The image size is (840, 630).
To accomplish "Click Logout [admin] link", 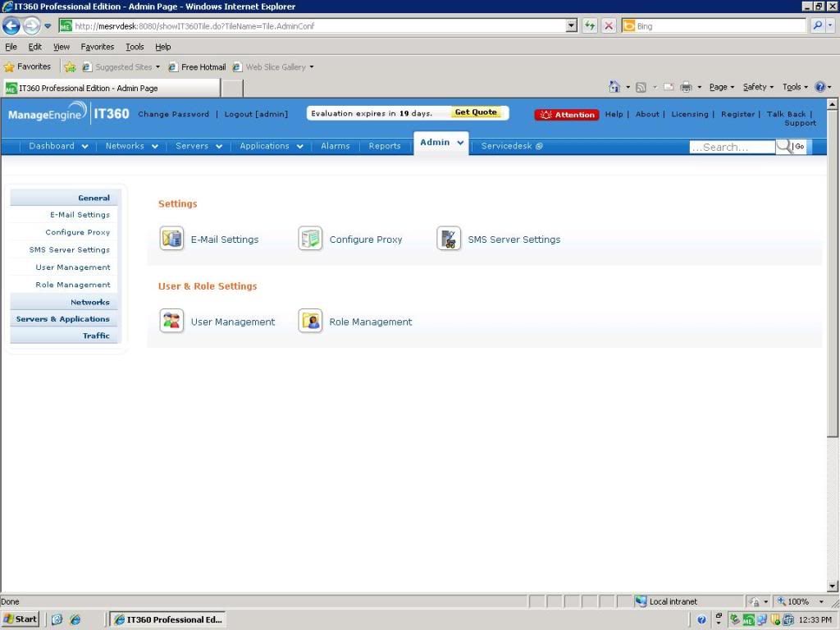I will pyautogui.click(x=256, y=114).
